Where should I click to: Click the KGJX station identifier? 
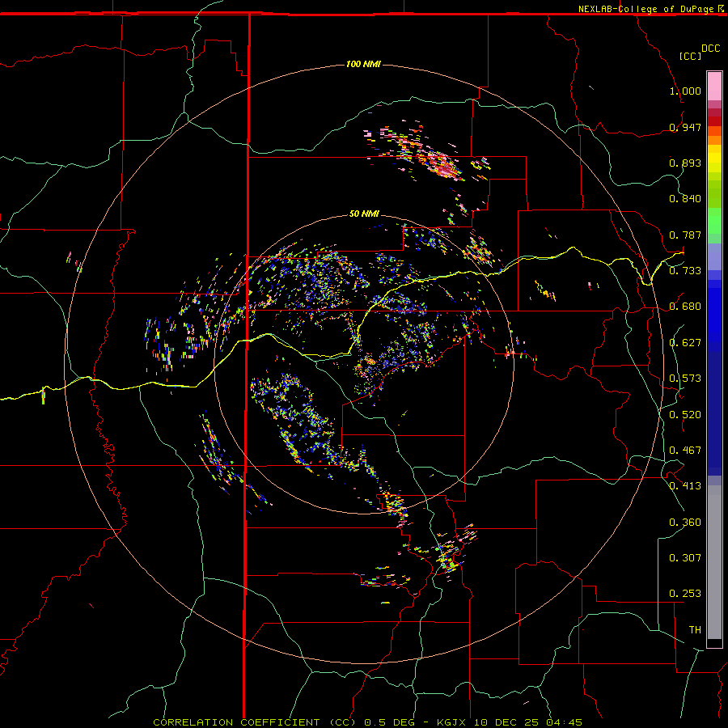(453, 722)
